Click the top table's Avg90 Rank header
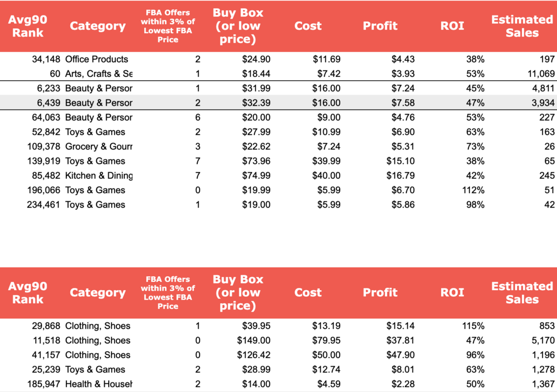The image size is (557, 392). click(x=28, y=26)
